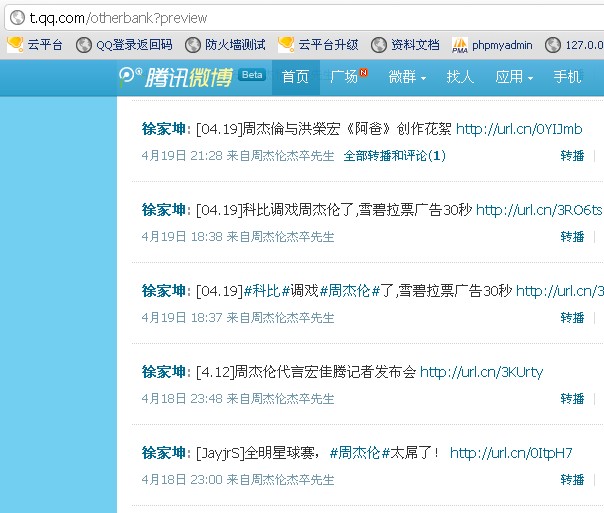Expand the 微群 dropdown menu
The height and width of the screenshot is (513, 604).
click(407, 77)
